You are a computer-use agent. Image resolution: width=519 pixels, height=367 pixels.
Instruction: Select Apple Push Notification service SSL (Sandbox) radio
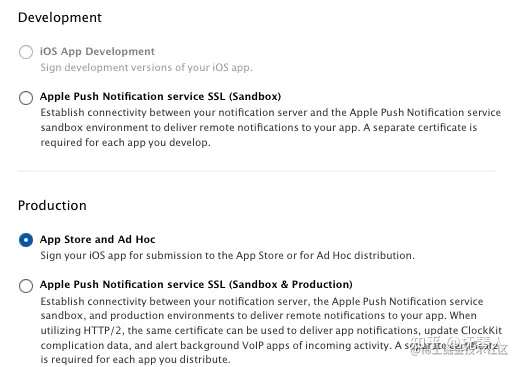coord(26,98)
